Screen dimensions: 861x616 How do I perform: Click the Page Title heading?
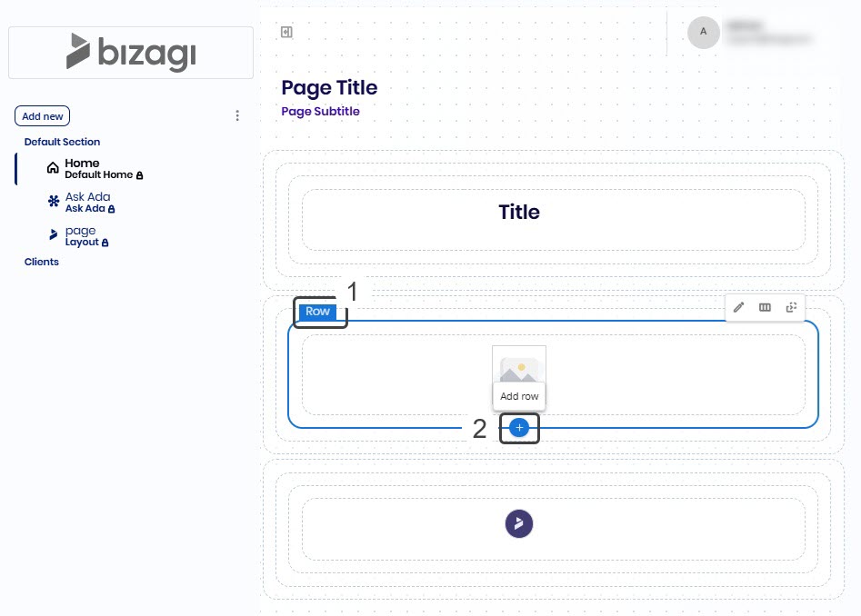329,88
